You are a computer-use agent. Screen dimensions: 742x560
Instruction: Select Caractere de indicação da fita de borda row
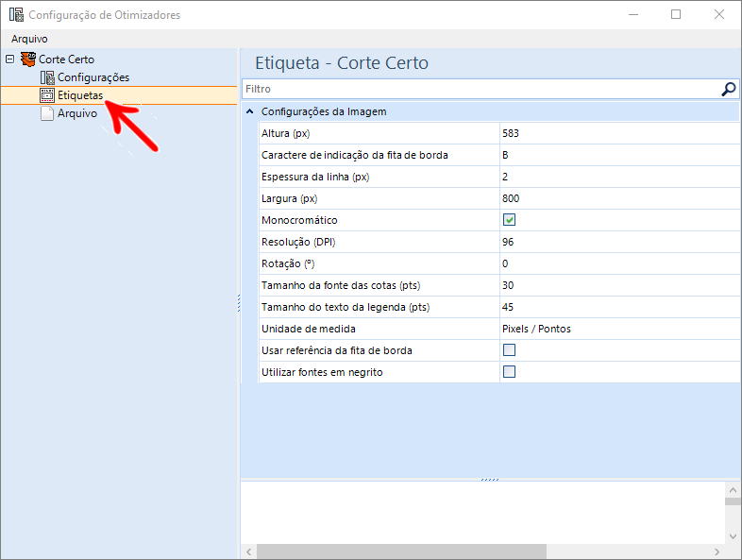point(354,155)
